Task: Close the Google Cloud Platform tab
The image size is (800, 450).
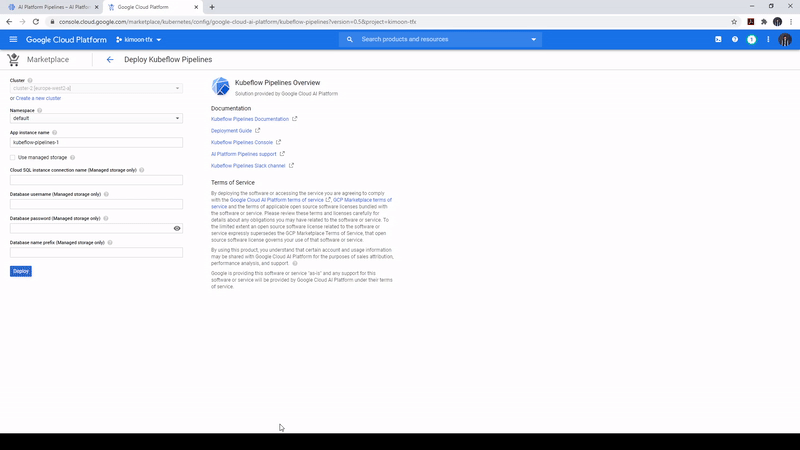Action: 196,7
